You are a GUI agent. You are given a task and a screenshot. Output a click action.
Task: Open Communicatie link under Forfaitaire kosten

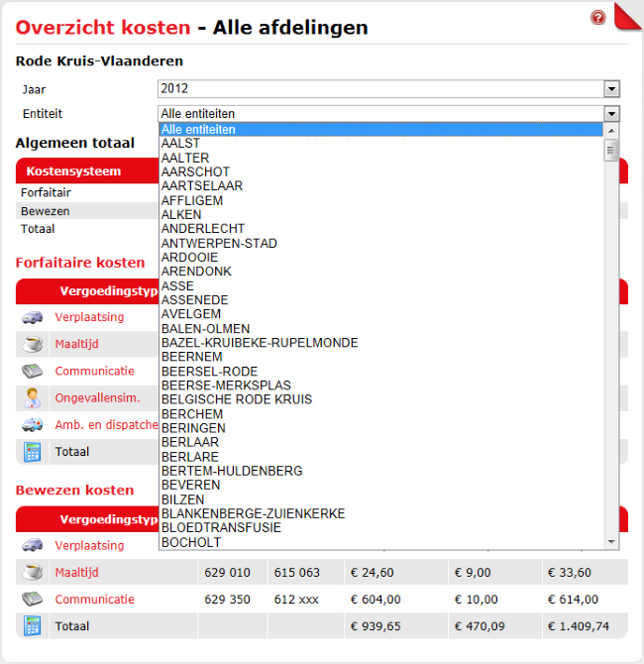(94, 371)
